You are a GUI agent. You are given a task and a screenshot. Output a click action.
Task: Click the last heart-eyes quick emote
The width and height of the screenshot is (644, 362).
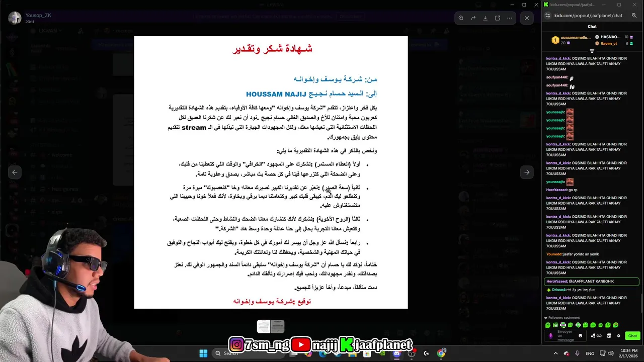point(616,325)
